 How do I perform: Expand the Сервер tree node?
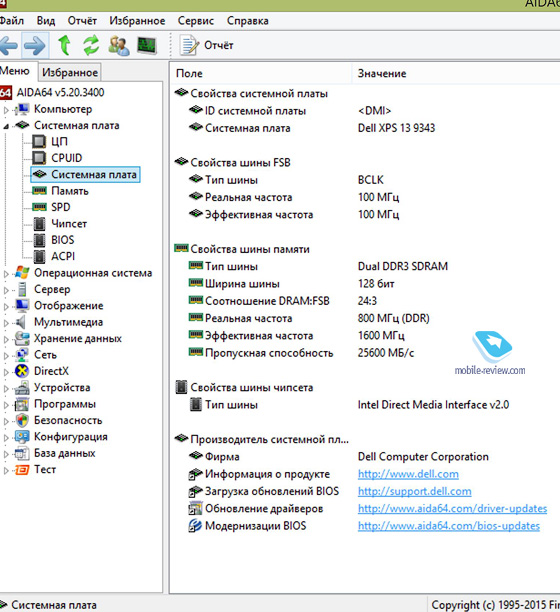click(x=6, y=290)
